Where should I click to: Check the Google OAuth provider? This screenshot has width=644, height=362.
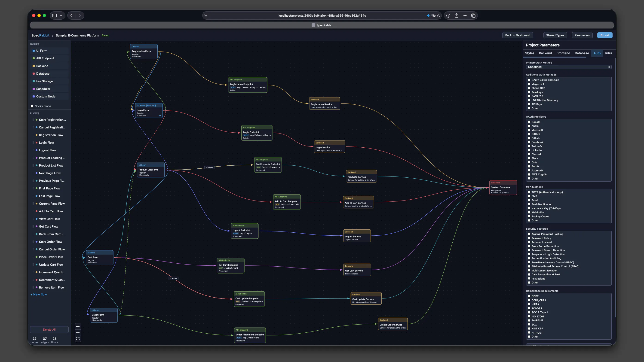[529, 122]
